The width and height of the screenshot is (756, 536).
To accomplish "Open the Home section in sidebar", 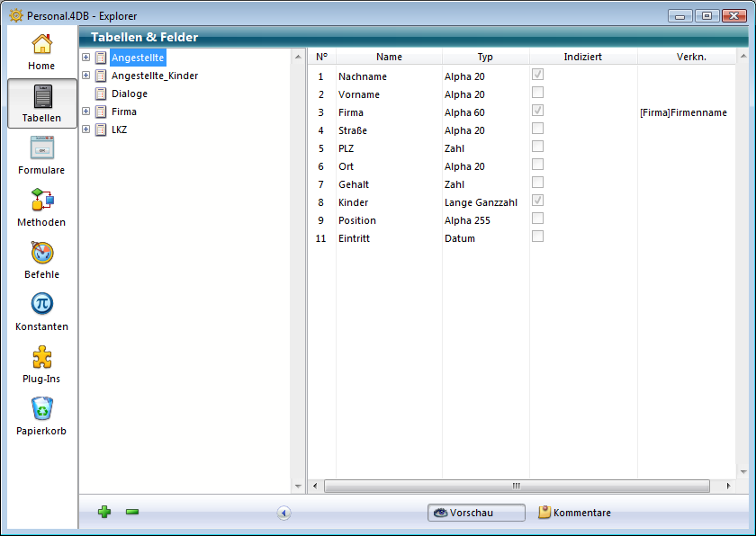I will 41,51.
